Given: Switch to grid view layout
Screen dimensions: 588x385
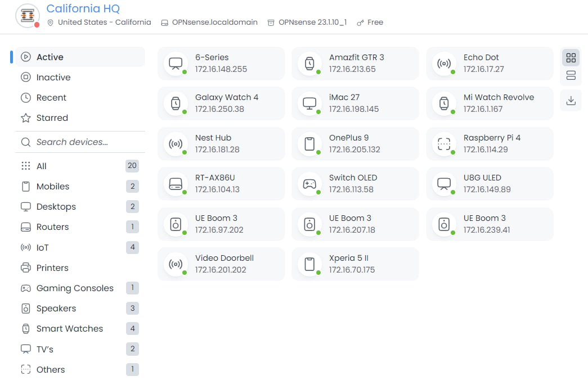Looking at the screenshot, I should 571,57.
